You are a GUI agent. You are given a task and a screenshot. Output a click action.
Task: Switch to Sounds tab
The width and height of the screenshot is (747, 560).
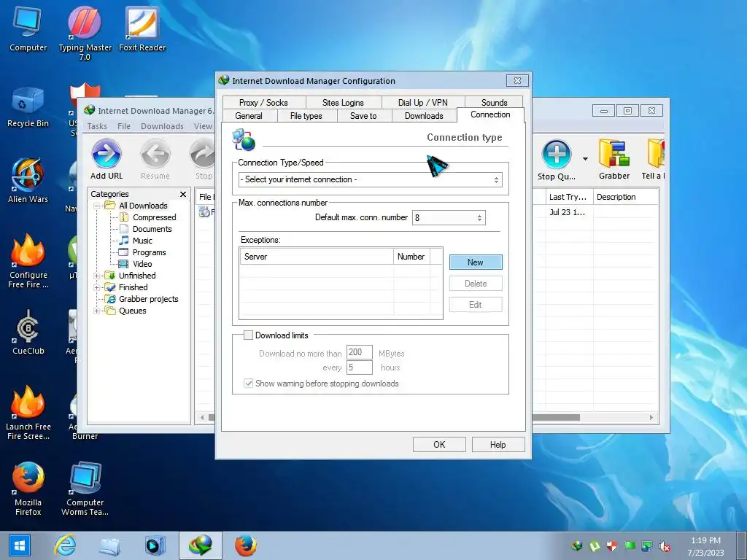point(494,102)
